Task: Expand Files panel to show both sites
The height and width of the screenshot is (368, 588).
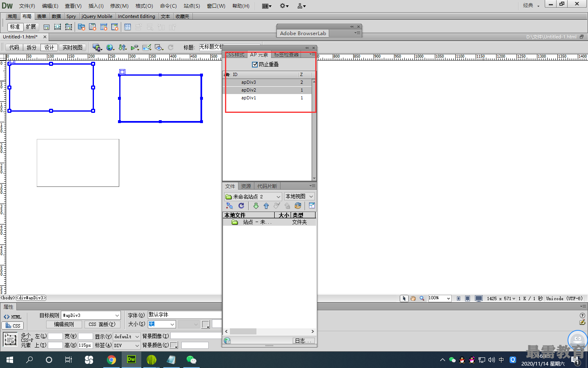Action: 312,206
